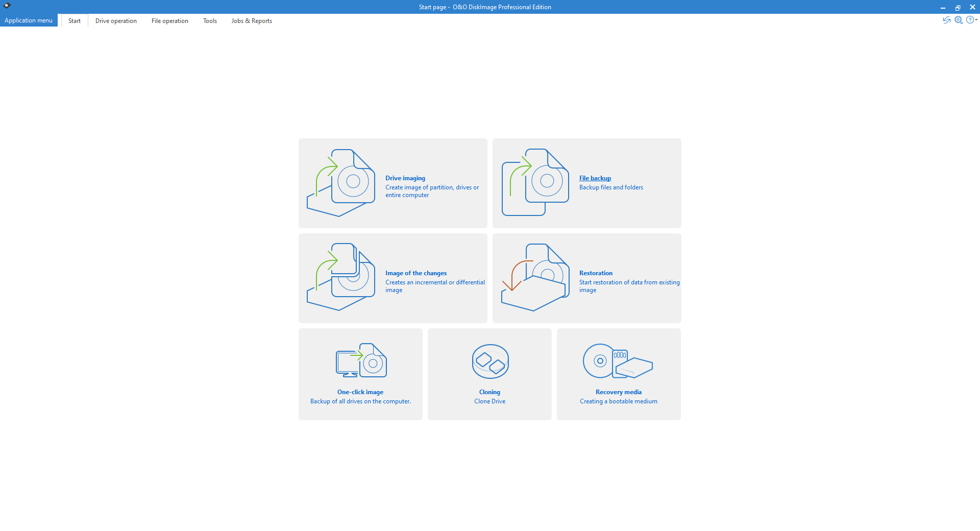Minimize the O&O DiskImage window
This screenshot has height=531, width=980.
(x=943, y=7)
